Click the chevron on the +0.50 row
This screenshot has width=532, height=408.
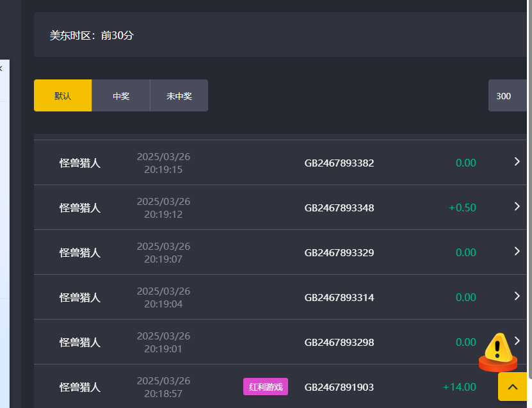[x=517, y=206]
